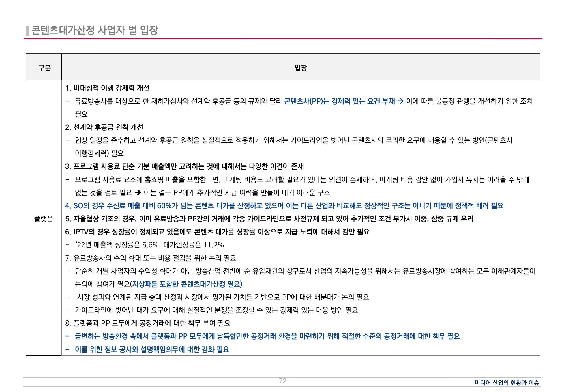Click heading 3. 프로그램 사용료 단순 기분 매출액만
This screenshot has height=392, width=566.
point(184,166)
